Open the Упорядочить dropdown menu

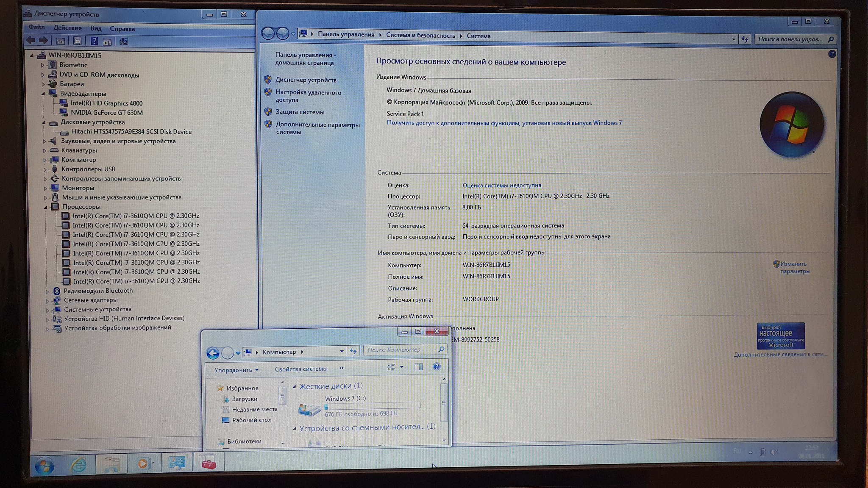[x=236, y=370]
